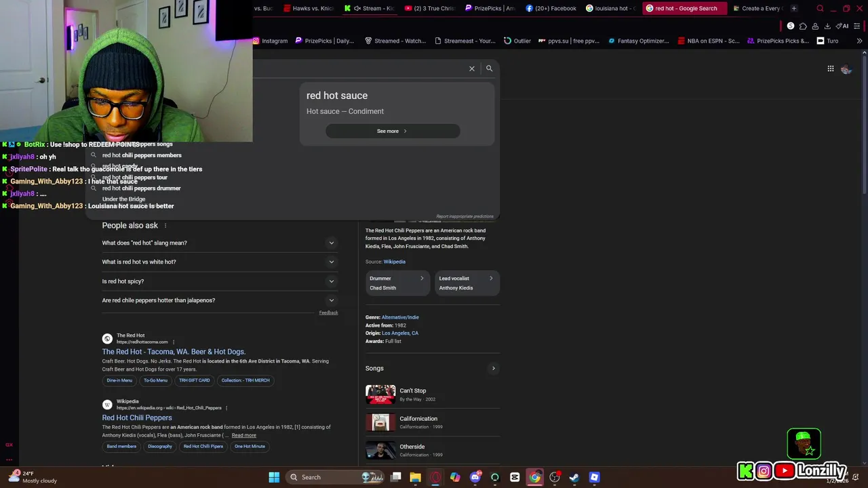Click See more on the red hot sauce card
Image resolution: width=868 pixels, height=488 pixels.
point(393,131)
